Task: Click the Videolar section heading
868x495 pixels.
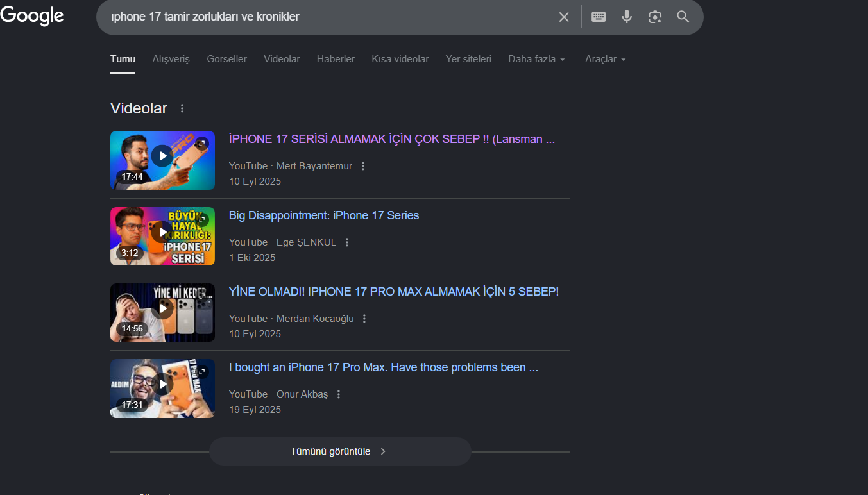Action: (x=139, y=108)
